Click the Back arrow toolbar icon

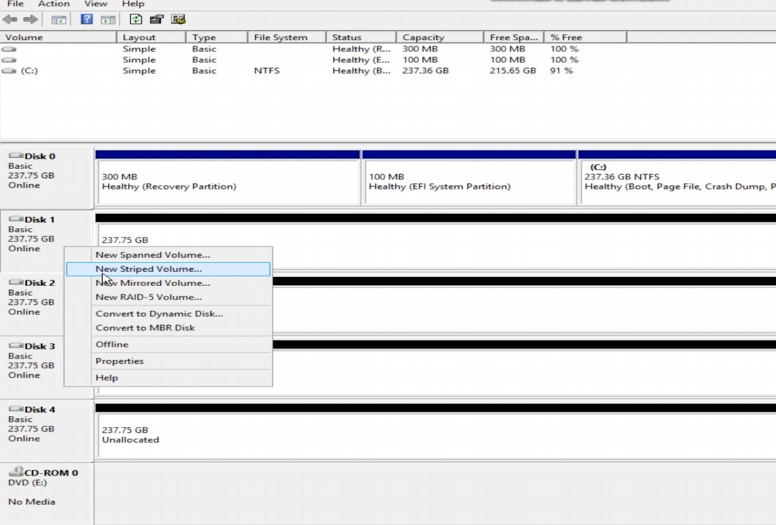pyautogui.click(x=10, y=19)
